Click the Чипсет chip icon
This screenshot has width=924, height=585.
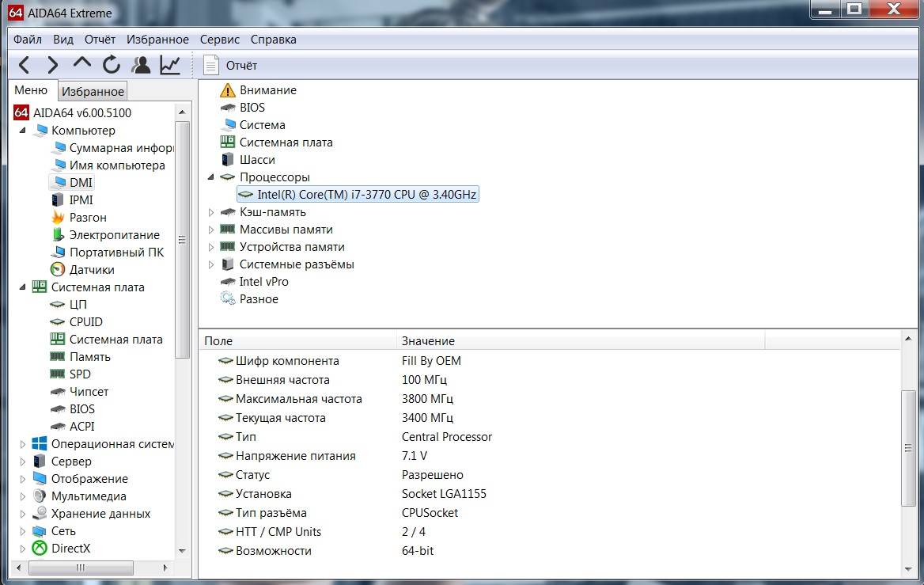coord(57,392)
